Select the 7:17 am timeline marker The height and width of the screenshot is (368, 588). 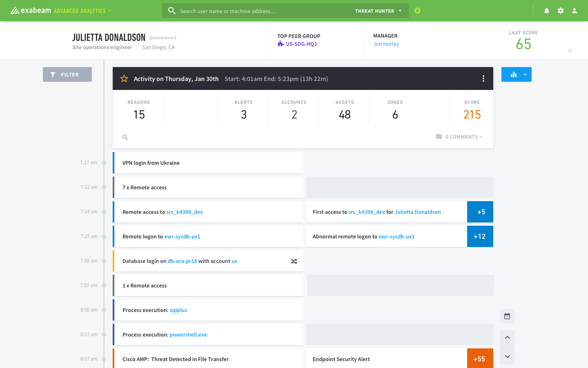(104, 163)
